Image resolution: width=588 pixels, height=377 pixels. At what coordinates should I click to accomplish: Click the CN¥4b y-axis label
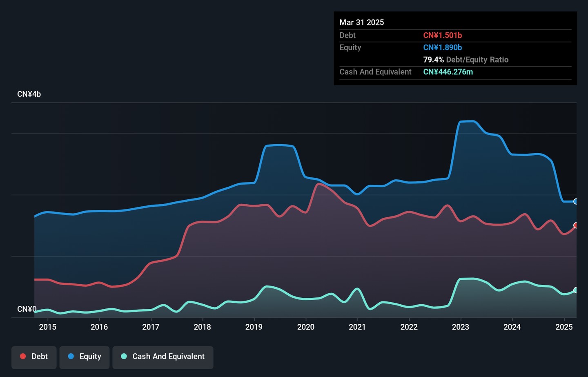[x=29, y=94]
